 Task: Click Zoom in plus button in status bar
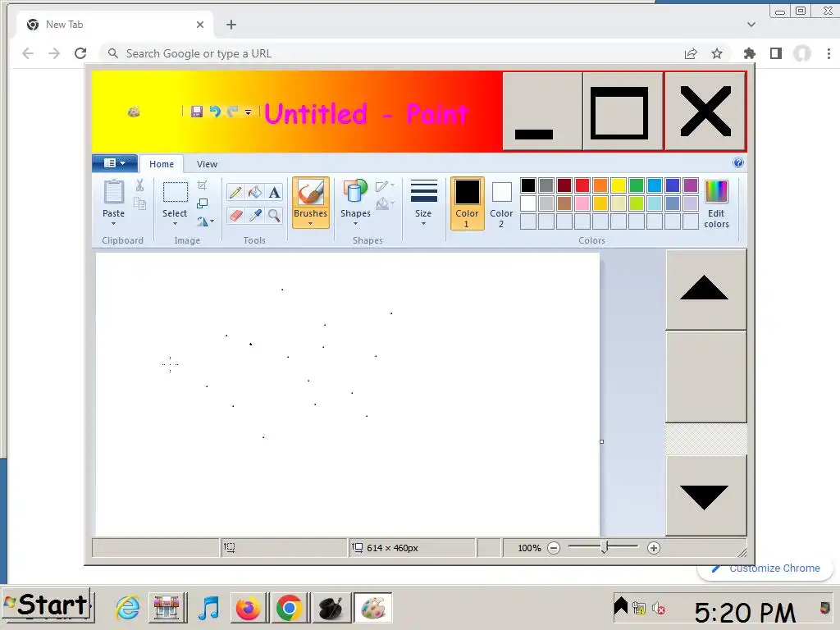point(654,548)
